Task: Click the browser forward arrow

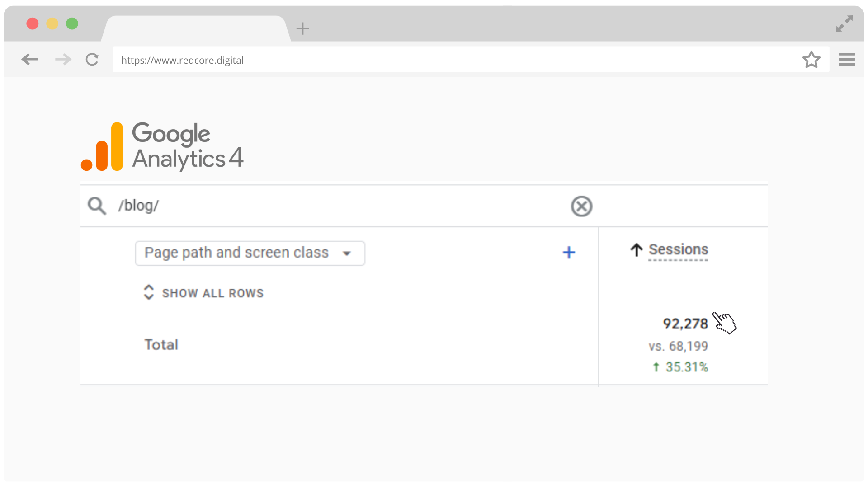Action: 63,60
